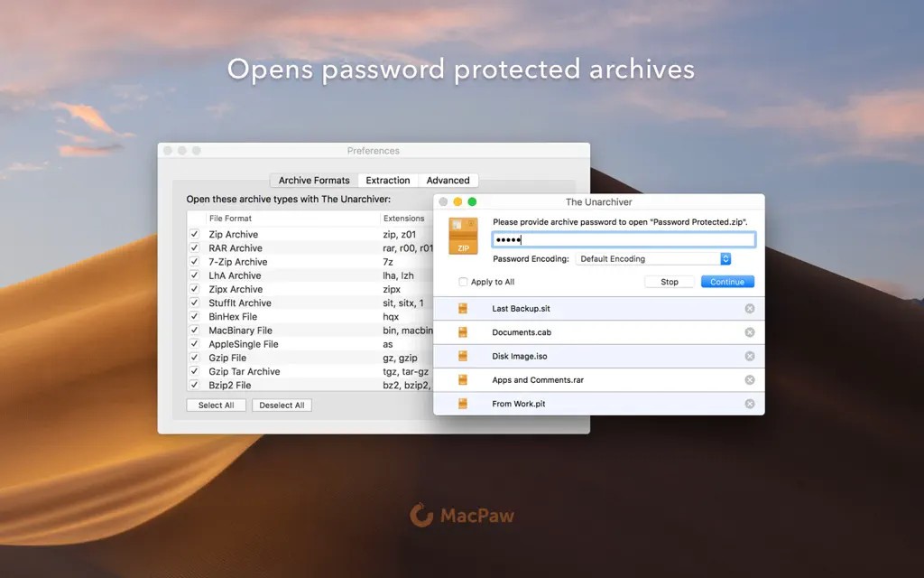Cancel the Apps and Comments.rar queue item
The image size is (924, 578).
point(749,380)
